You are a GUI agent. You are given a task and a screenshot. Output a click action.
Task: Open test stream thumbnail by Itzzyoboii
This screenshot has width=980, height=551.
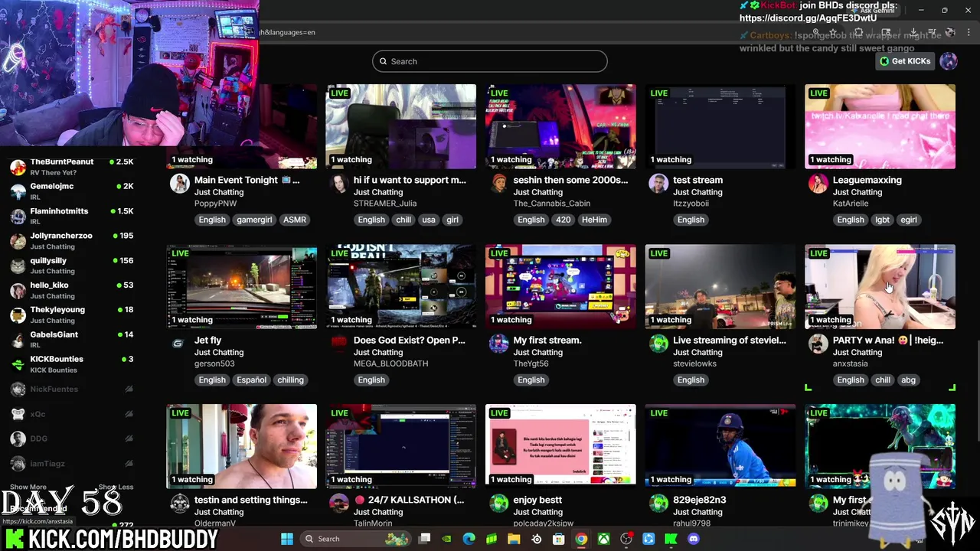point(720,126)
